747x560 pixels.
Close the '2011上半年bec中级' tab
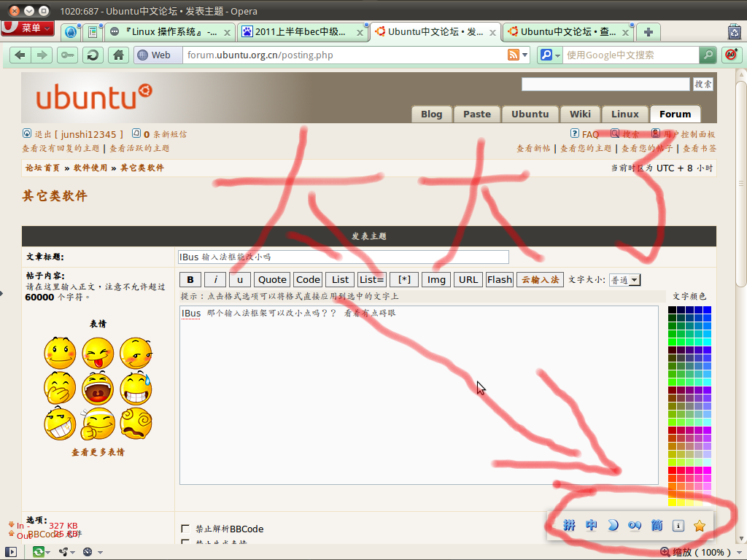[360, 32]
